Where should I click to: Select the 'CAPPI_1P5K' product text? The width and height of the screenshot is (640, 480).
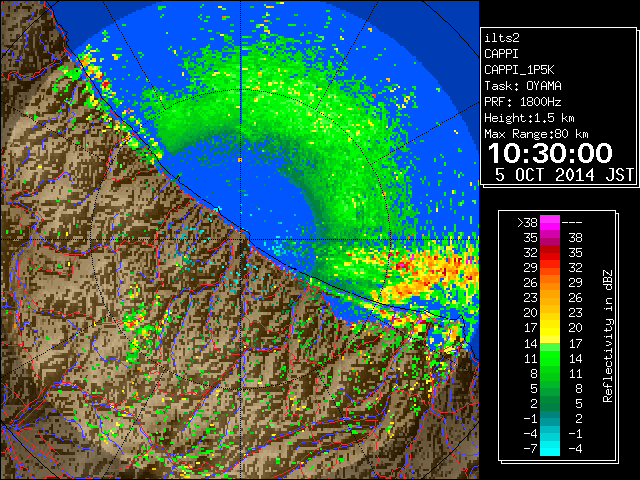(519, 70)
